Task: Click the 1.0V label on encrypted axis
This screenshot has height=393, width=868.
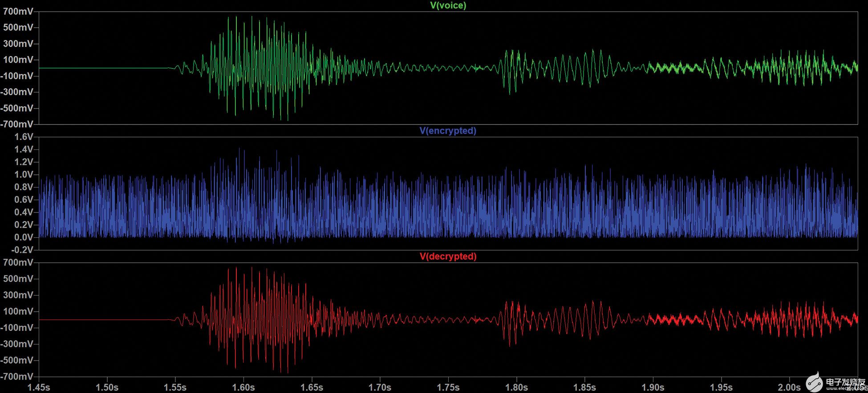Action: click(24, 174)
